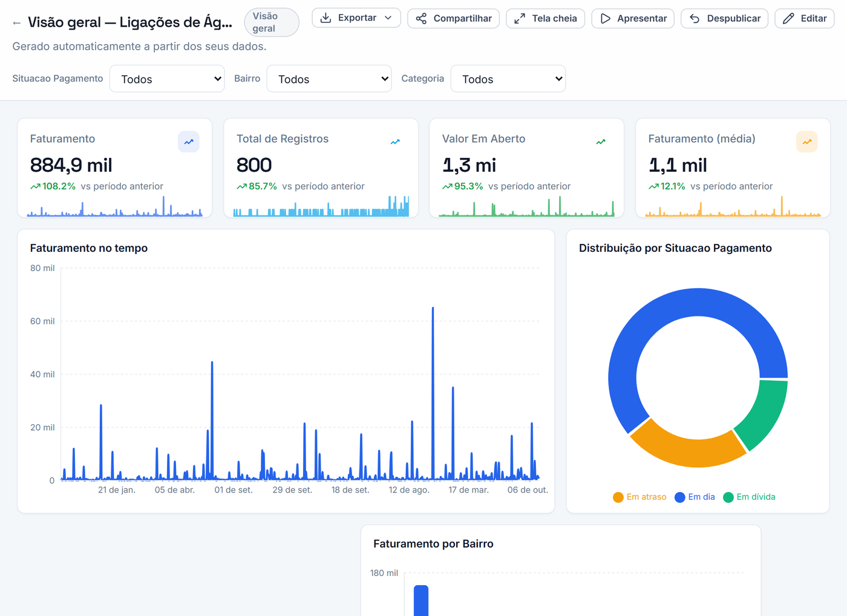Screen dimensions: 847x616
Task: Click the 85.7% change indicator
Action: tap(257, 186)
